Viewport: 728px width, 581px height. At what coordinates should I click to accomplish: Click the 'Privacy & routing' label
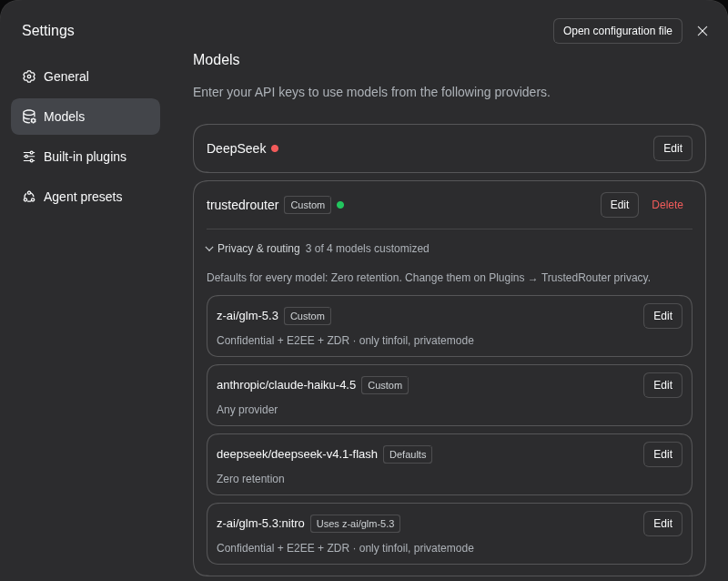(x=258, y=249)
